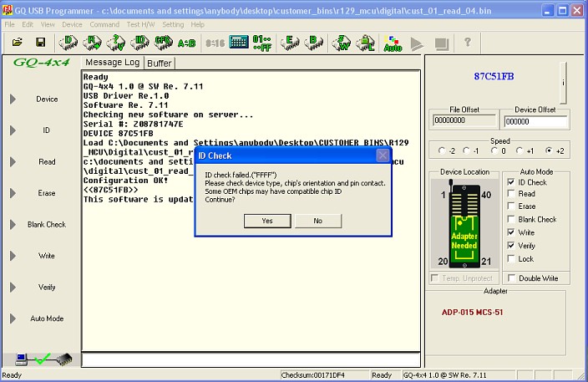This screenshot has height=382, width=588.
Task: Select the speed 0 radio button
Action: pos(495,151)
